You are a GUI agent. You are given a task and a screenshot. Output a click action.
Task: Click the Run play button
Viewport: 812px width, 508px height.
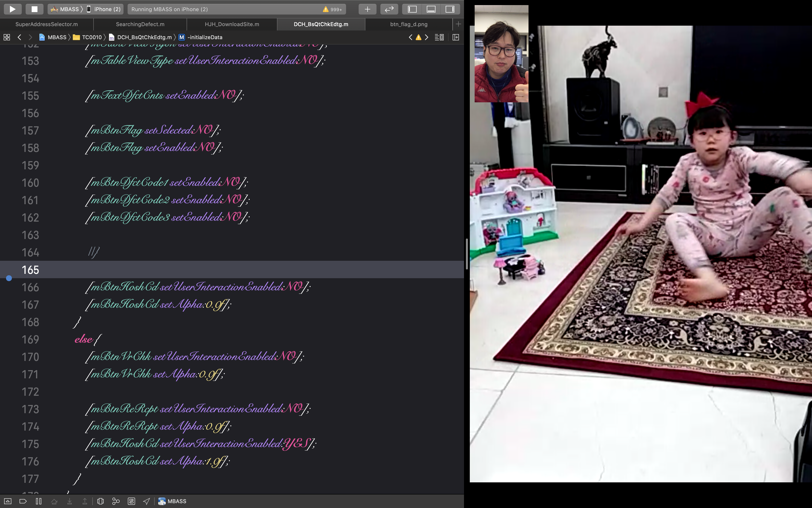coord(12,9)
